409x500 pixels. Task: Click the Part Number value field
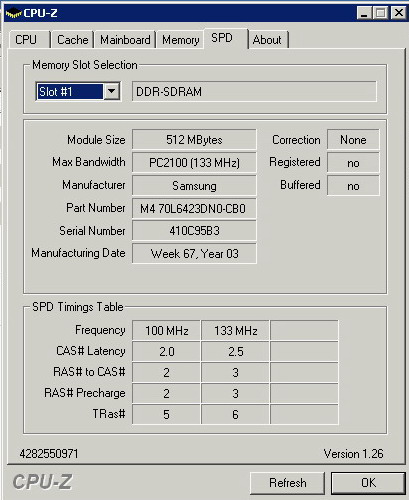[194, 209]
